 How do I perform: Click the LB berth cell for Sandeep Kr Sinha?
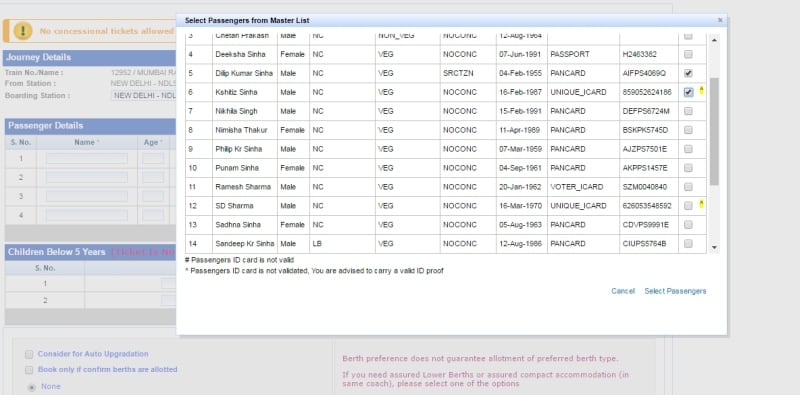click(x=317, y=243)
